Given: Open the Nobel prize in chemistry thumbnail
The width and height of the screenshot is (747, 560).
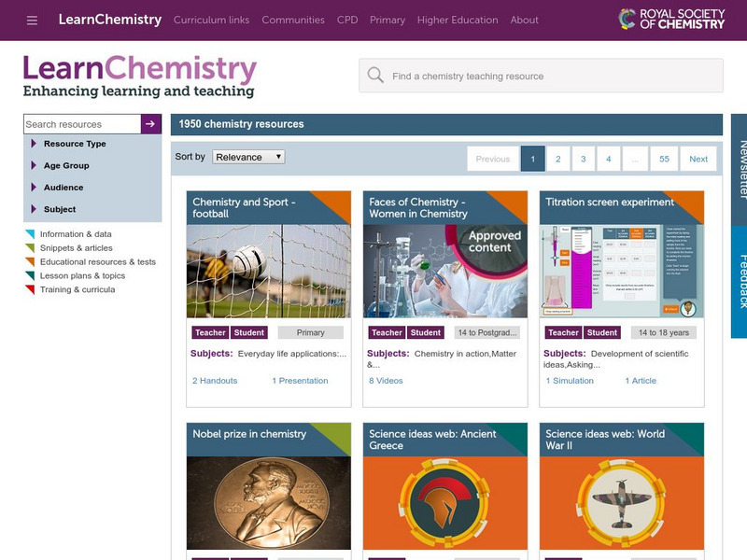Looking at the screenshot, I should point(269,503).
